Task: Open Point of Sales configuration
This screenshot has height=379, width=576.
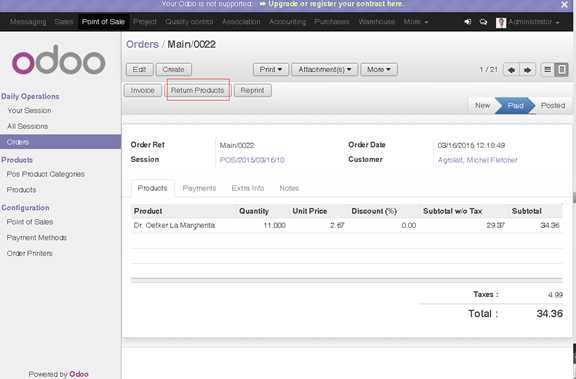Action: click(x=30, y=222)
